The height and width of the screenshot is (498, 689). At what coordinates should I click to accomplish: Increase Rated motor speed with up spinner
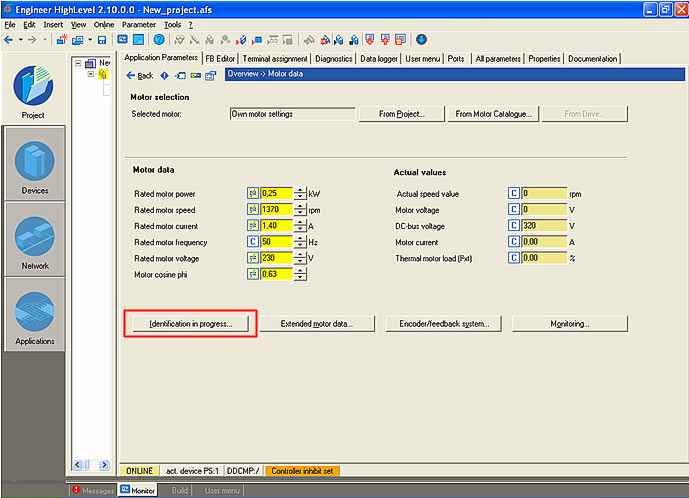[299, 206]
